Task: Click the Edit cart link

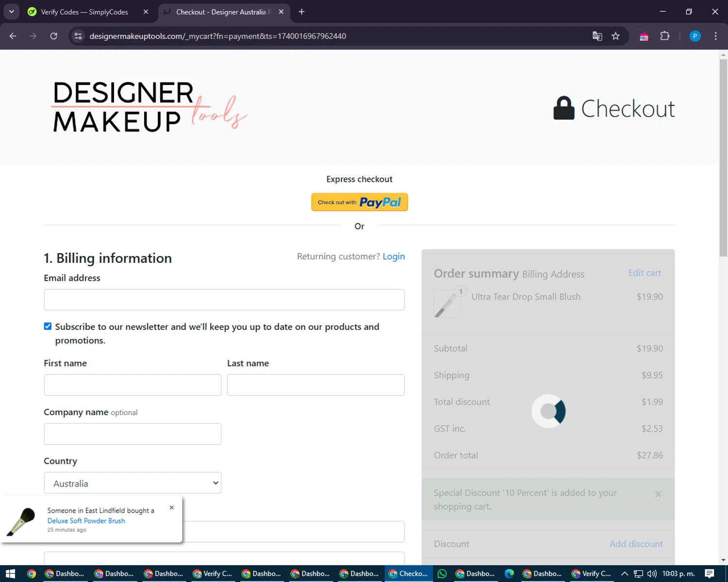Action: coord(645,273)
